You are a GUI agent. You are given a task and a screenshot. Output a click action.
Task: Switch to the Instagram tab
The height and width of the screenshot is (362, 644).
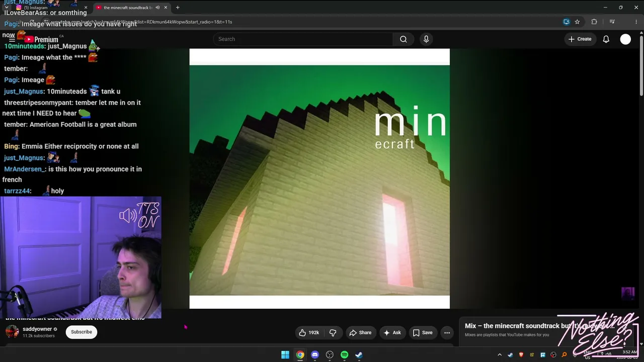tap(50, 8)
